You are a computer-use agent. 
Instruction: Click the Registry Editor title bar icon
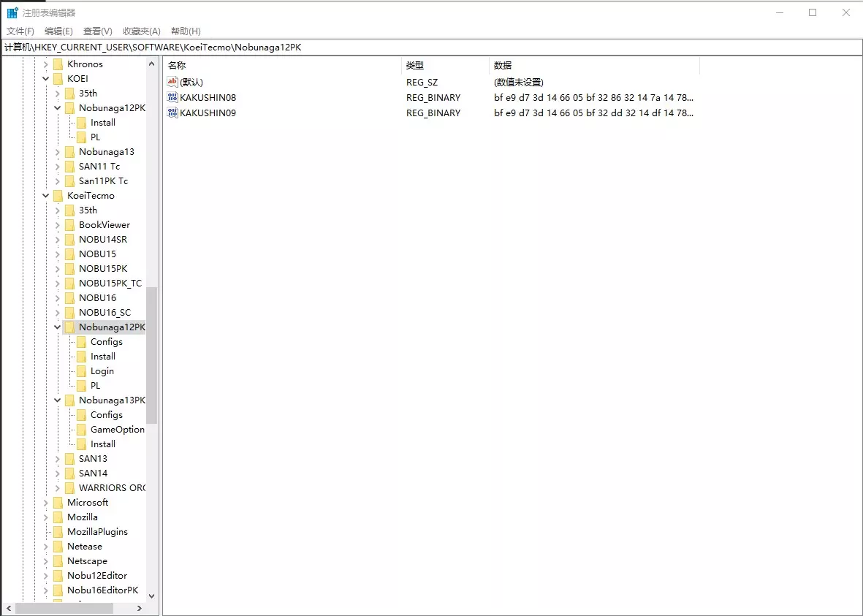click(x=12, y=12)
